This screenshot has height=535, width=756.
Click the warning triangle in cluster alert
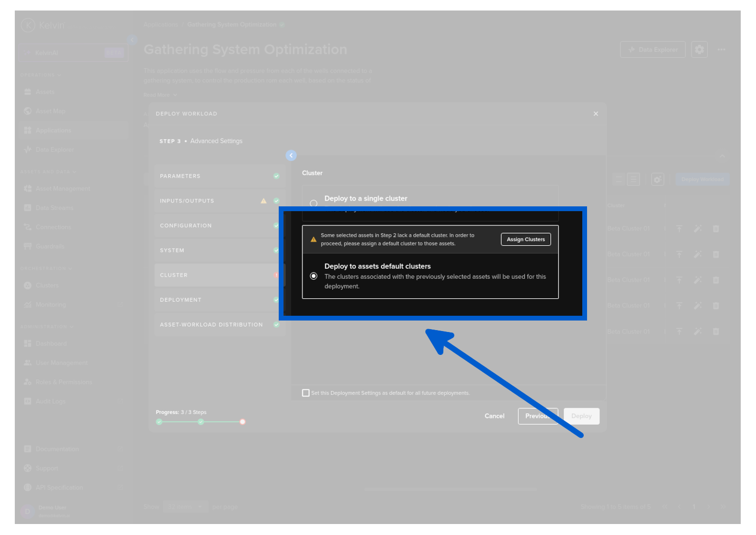point(314,239)
